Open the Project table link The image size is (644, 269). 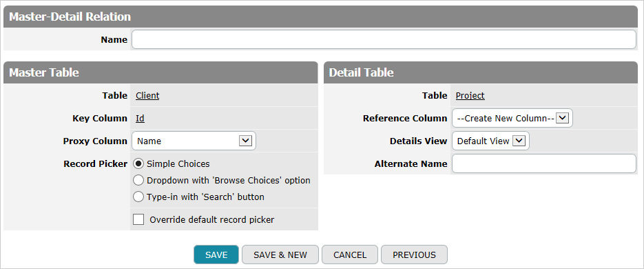[470, 95]
